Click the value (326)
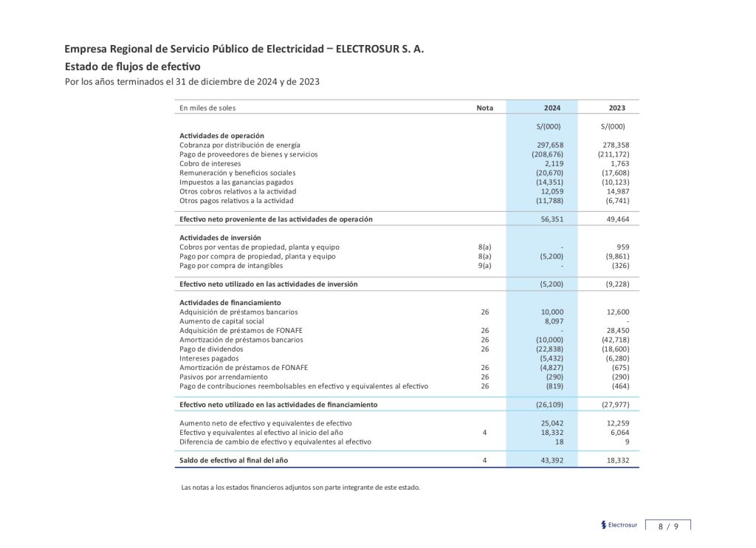Image resolution: width=756 pixels, height=548 pixels. coord(620,266)
